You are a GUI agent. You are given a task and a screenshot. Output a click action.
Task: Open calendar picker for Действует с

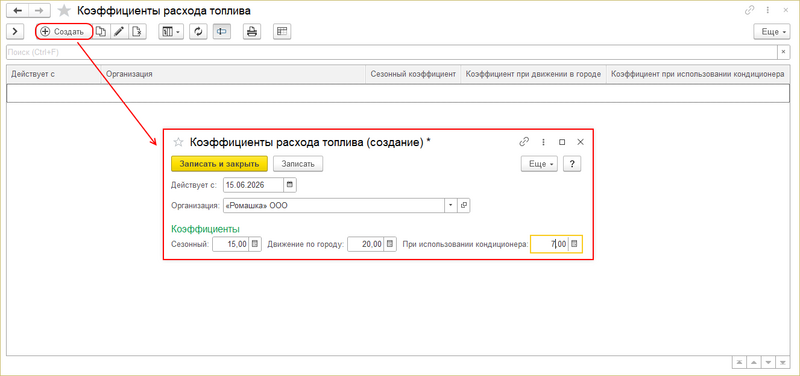(290, 185)
